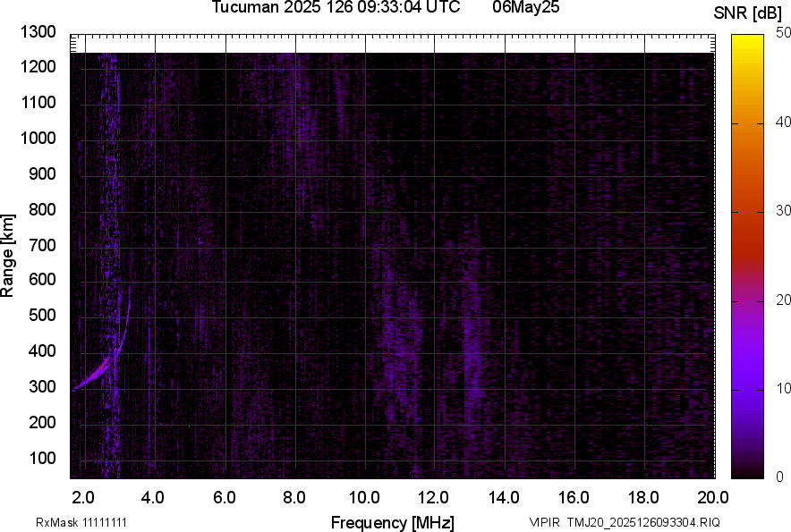The width and height of the screenshot is (791, 532).
Task: Click frequency tick label 6.0
Action: tap(225, 498)
